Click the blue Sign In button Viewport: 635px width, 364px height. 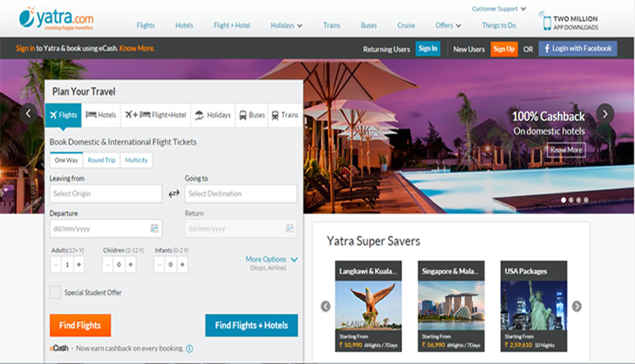(428, 49)
